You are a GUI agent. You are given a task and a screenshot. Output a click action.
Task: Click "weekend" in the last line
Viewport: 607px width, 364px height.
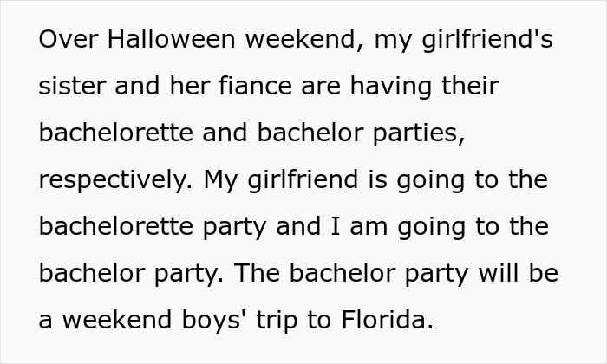(x=115, y=321)
